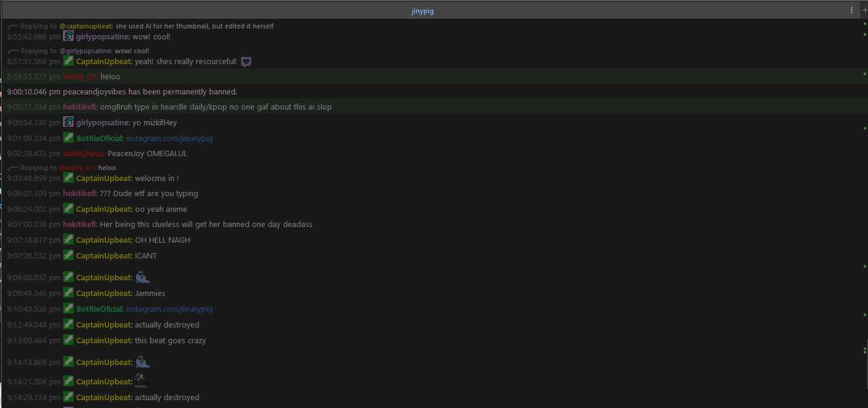
Task: Click BotRixOficial's moderator badge at 9:01:09
Action: click(68, 138)
